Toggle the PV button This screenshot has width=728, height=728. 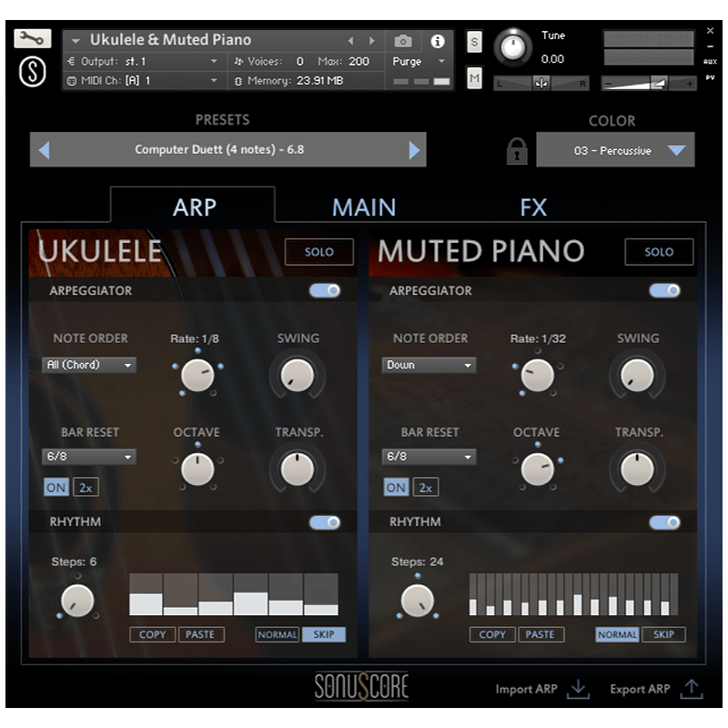coord(710,77)
